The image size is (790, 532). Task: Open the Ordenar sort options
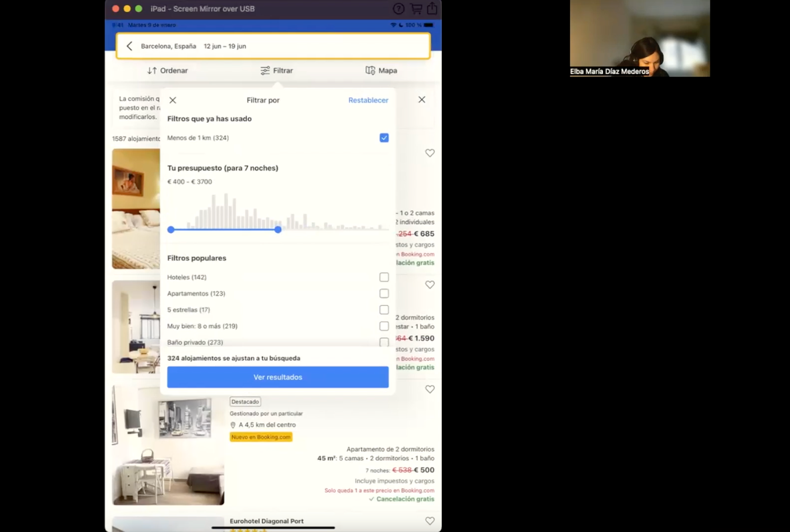(167, 71)
